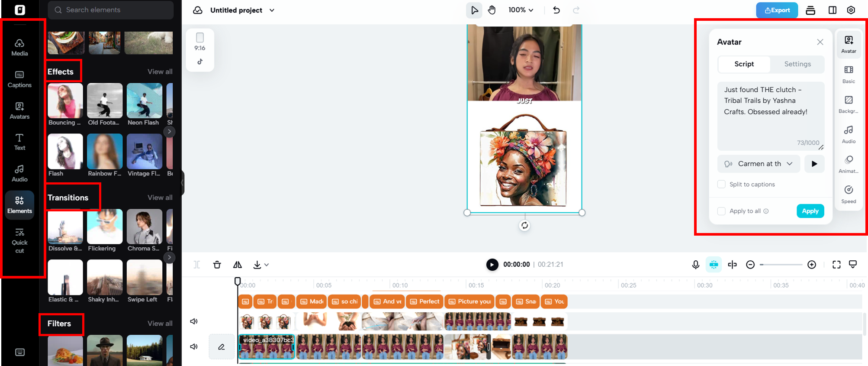868x366 pixels.
Task: Mute the upper video track
Action: coord(194,321)
